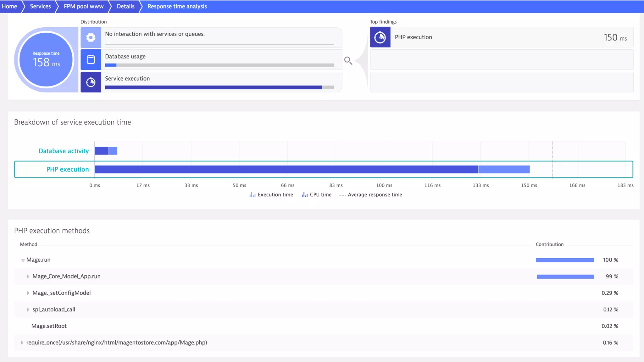Screen dimensions: 644x362
Task: Expand the spl_autoload_call method row
Action: coord(28,310)
